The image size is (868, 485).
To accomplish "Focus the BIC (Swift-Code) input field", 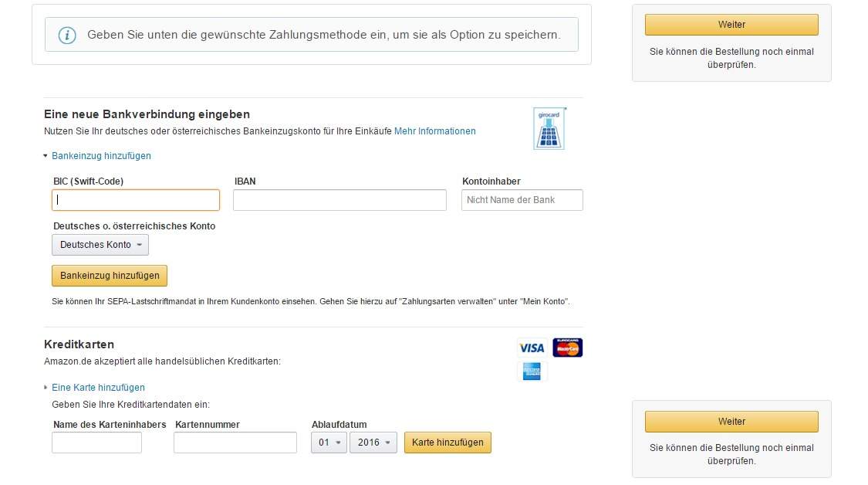I will [x=135, y=199].
